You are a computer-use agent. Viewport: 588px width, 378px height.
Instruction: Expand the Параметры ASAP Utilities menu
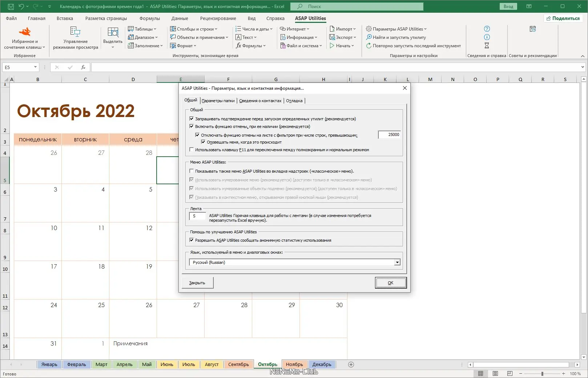pos(396,29)
